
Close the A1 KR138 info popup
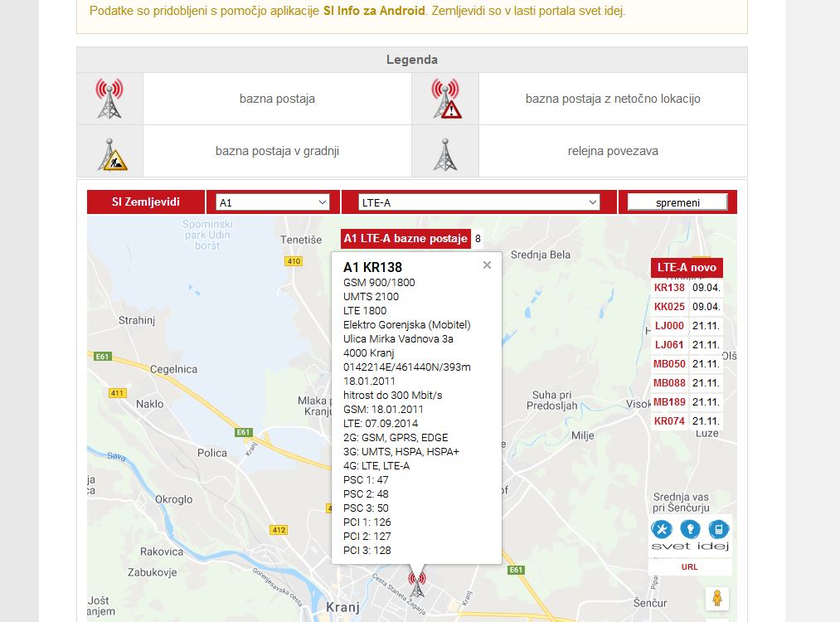[x=487, y=265]
